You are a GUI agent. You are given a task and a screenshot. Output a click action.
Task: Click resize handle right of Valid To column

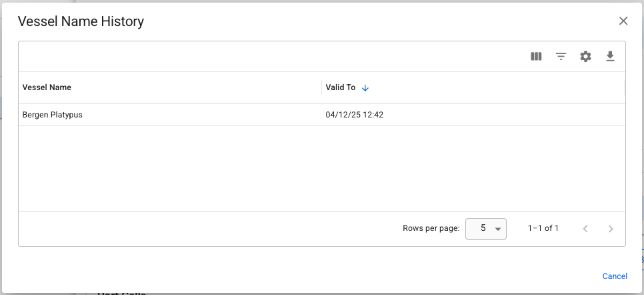(624, 87)
